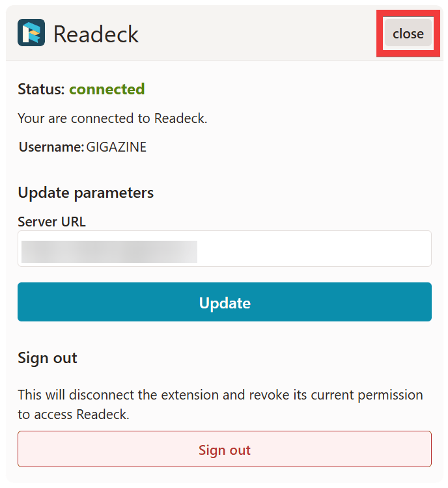This screenshot has width=448, height=488.
Task: Click the "Your are connected to Readeck" message
Action: pyautogui.click(x=112, y=118)
